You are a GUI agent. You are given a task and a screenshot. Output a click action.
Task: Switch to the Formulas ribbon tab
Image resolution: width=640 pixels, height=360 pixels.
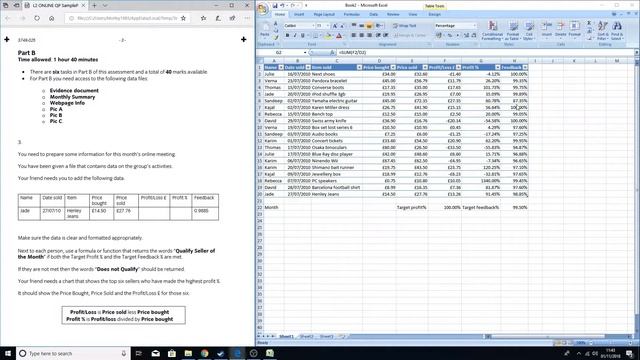[x=351, y=14]
